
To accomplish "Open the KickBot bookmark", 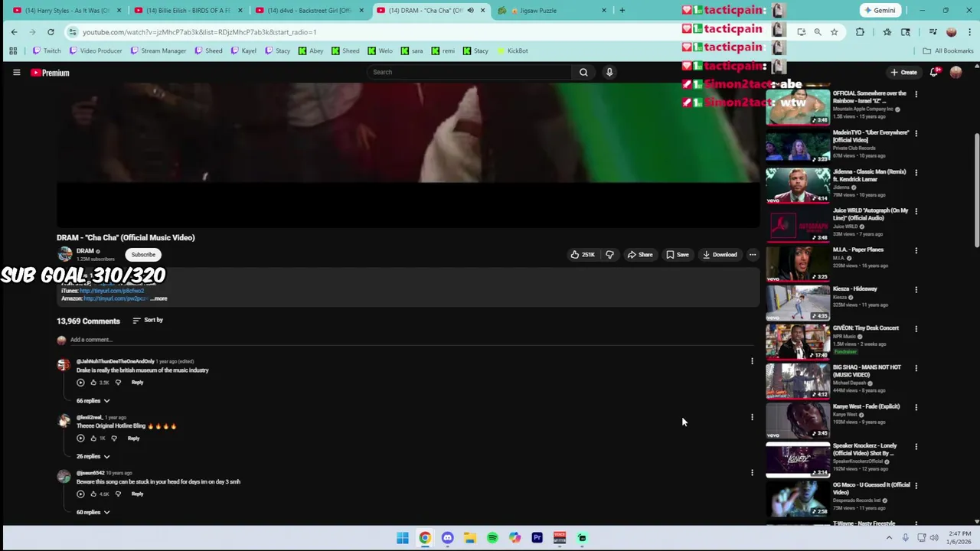I will point(512,51).
